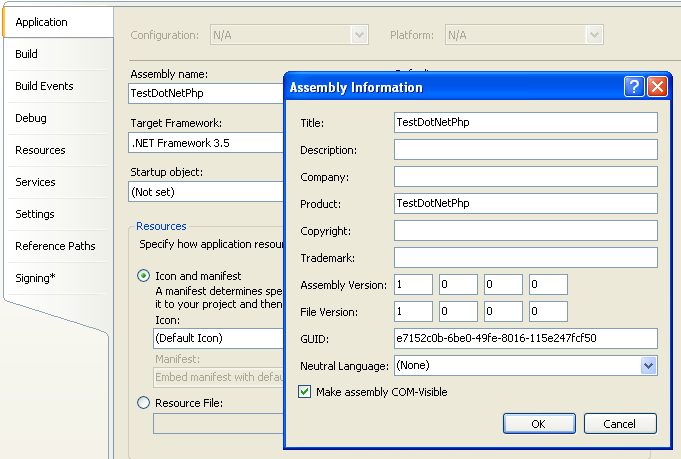
Task: Open the Reference Paths tab
Action: (x=55, y=246)
